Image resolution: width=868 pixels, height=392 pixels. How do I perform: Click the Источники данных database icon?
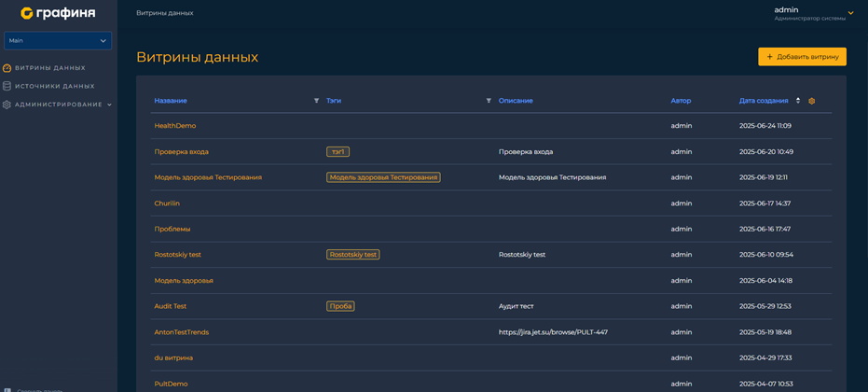(7, 86)
